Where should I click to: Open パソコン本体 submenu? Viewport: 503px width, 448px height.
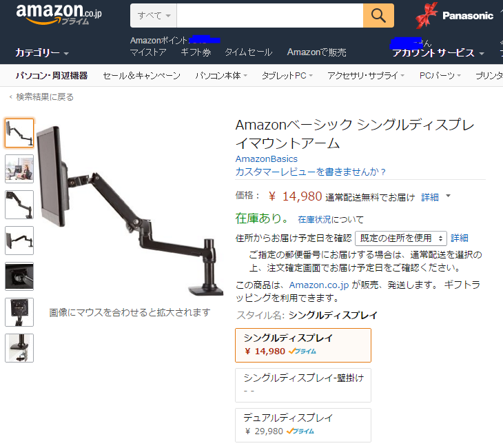click(221, 76)
